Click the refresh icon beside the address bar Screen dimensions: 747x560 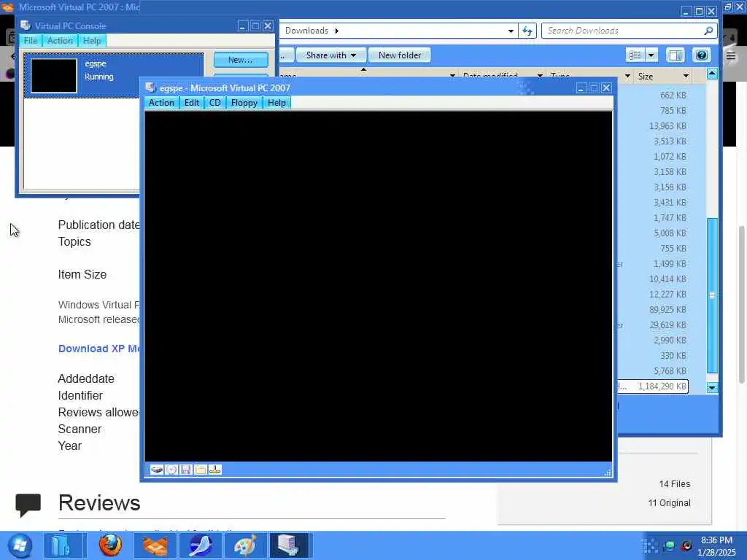527,31
